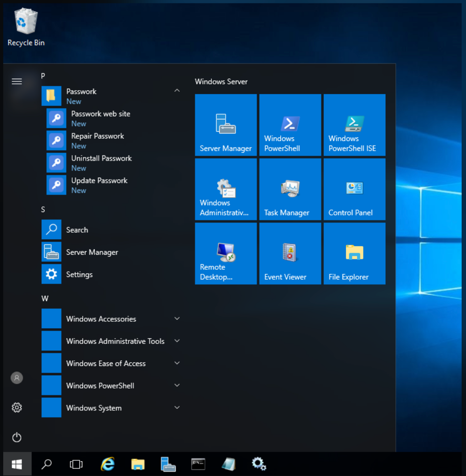The width and height of the screenshot is (466, 476).
Task: Launch Internet Explorer from the taskbar
Action: pyautogui.click(x=108, y=464)
